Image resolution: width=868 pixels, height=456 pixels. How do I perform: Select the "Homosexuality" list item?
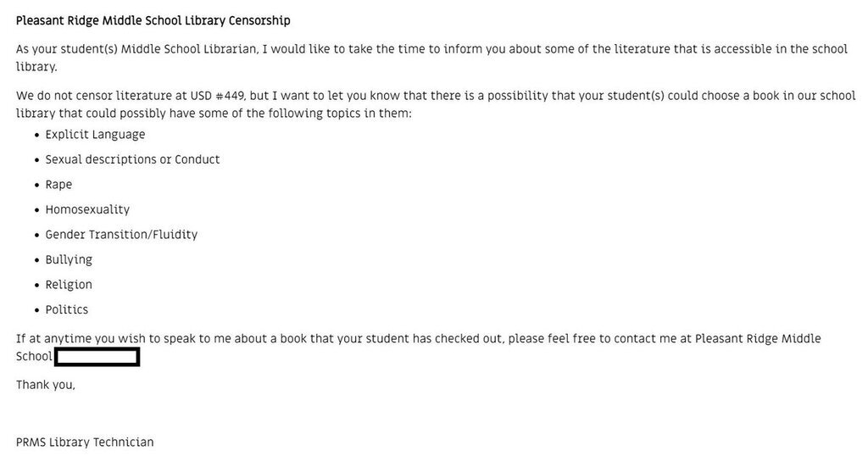point(87,209)
